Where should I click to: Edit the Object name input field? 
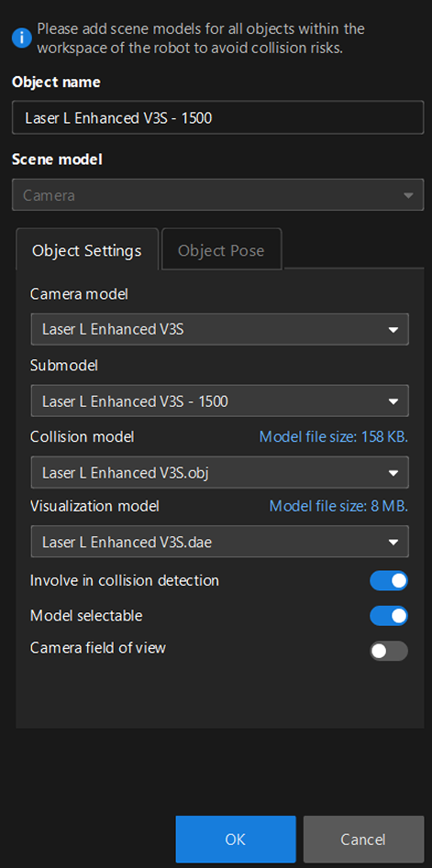click(217, 118)
